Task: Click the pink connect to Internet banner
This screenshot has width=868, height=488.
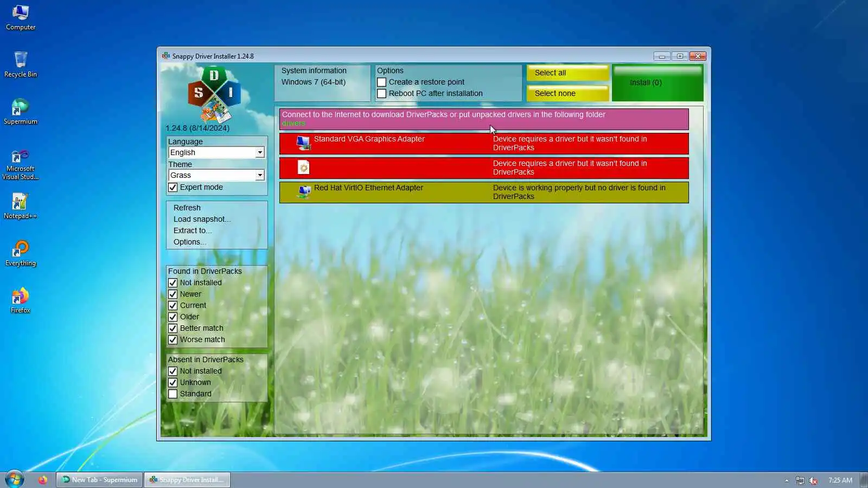Action: coord(484,119)
